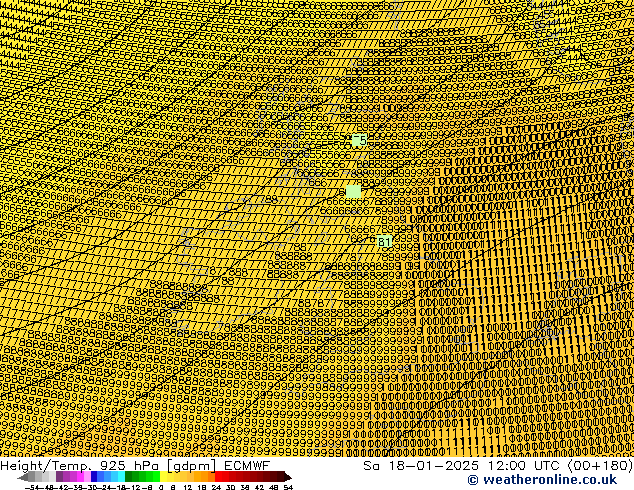Image resolution: width=634 pixels, height=490 pixels.
Task: Click the title Height/Temp. 925 hPa [gdpm] ECMWF
Action: point(135,465)
